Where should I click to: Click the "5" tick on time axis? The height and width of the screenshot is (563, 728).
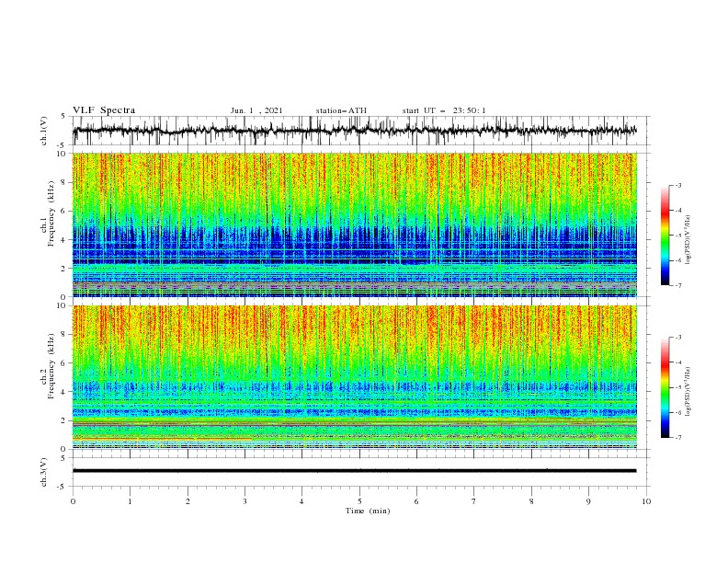click(x=359, y=501)
